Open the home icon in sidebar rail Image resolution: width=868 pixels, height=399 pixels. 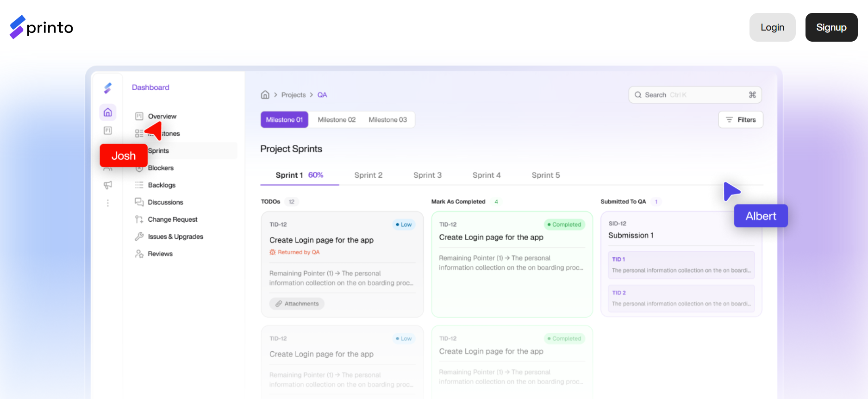tap(108, 112)
